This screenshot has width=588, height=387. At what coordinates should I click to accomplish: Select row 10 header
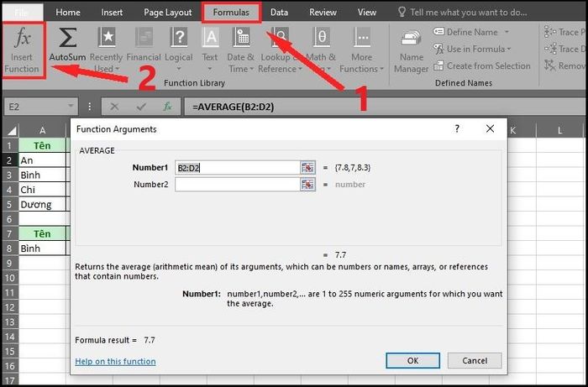click(10, 278)
